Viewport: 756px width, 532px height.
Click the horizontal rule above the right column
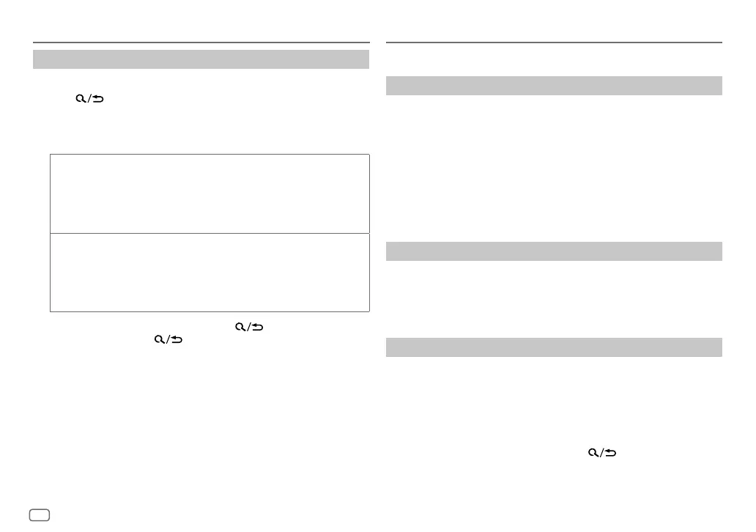tap(554, 43)
